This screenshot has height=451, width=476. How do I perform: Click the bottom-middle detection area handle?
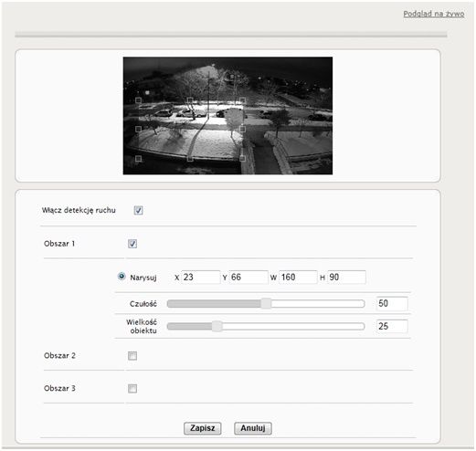pyautogui.click(x=190, y=159)
